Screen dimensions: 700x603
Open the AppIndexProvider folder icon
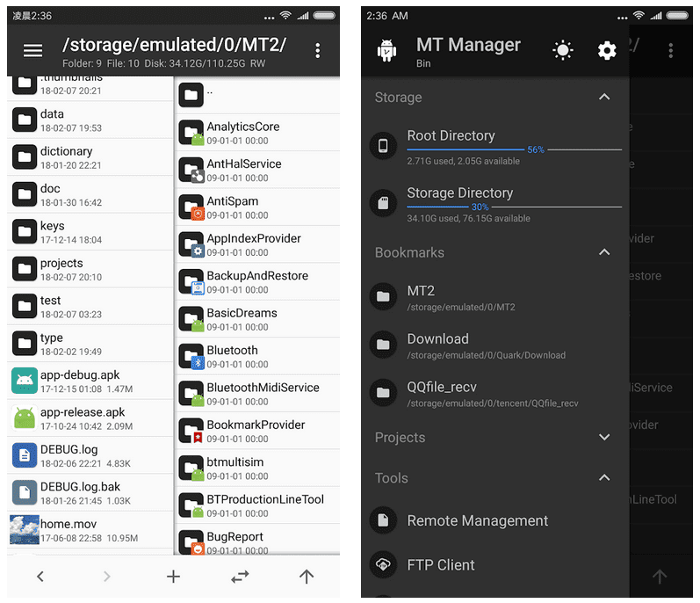click(x=191, y=244)
